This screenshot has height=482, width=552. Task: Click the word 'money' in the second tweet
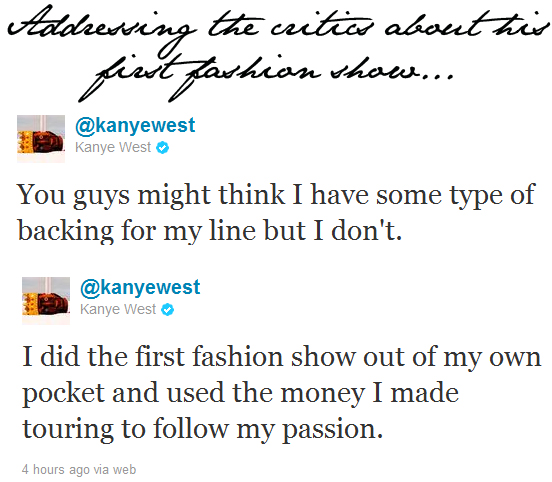[323, 394]
